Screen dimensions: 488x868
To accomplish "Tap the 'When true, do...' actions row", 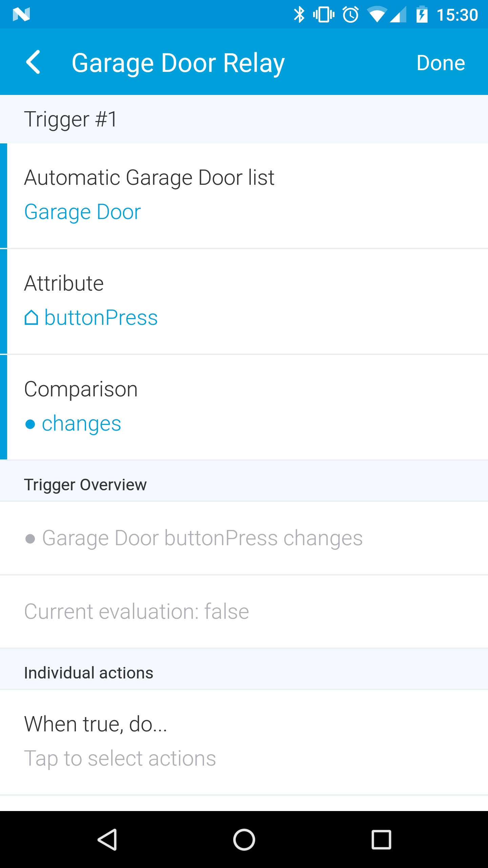I will click(x=244, y=742).
